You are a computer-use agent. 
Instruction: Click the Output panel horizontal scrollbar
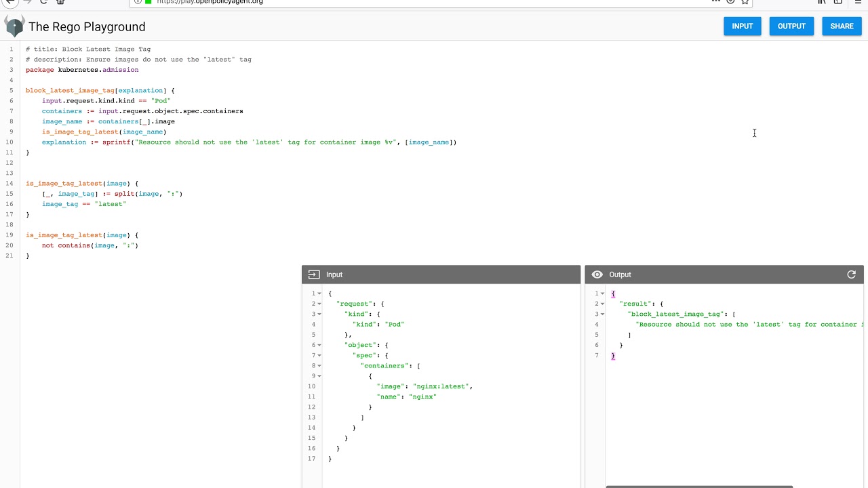pos(699,486)
